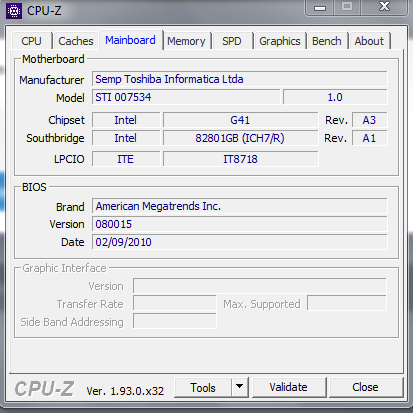The height and width of the screenshot is (413, 413).
Task: Click the Close button
Action: [x=366, y=387]
